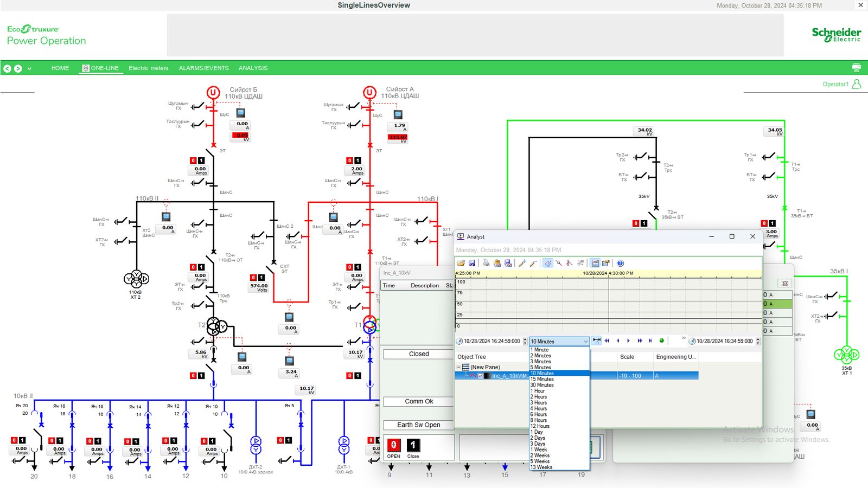The height and width of the screenshot is (488, 868).
Task: Collapse the (New Pane) tree node
Action: click(x=458, y=367)
